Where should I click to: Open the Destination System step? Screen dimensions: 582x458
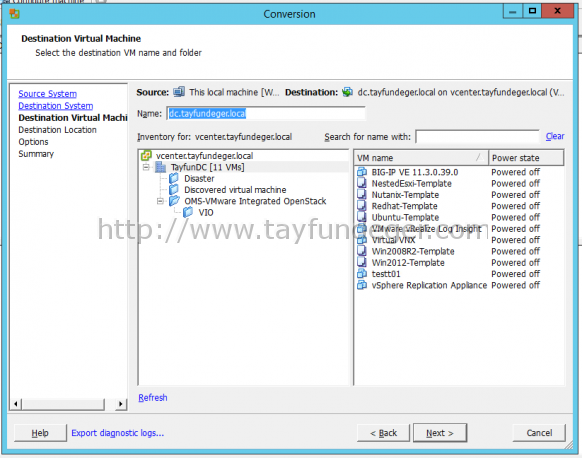(x=56, y=106)
